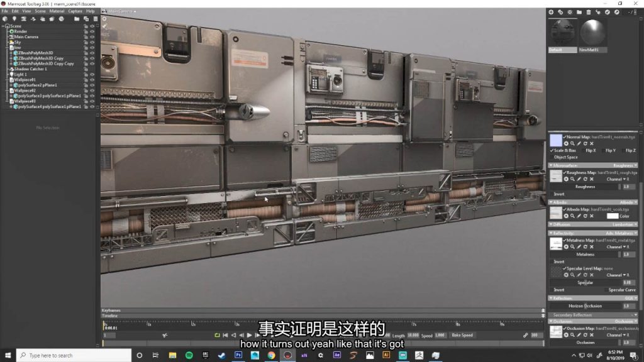
Task: Click the delete material trash icon
Action: [x=589, y=12]
